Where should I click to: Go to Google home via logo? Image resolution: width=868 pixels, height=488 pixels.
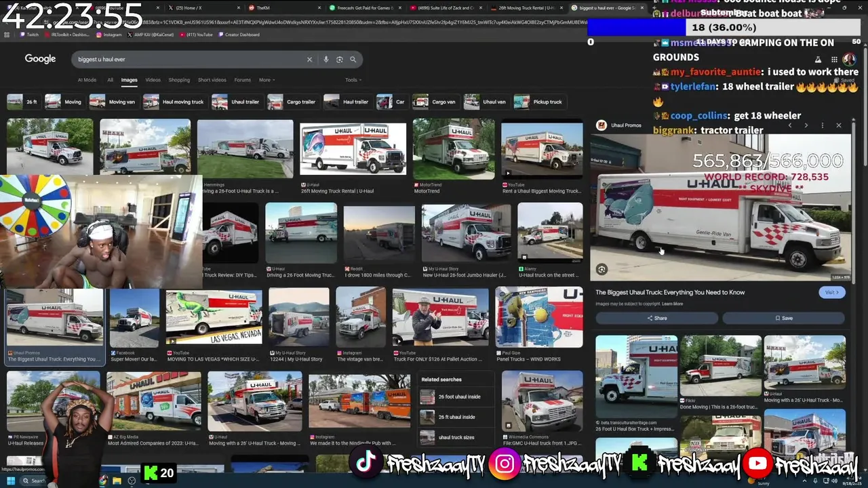[40, 59]
